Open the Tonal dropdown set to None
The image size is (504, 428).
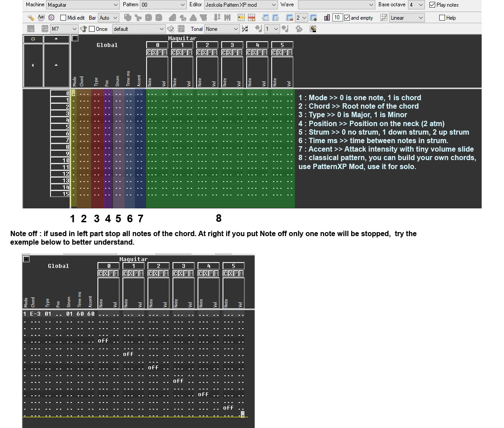click(x=222, y=29)
